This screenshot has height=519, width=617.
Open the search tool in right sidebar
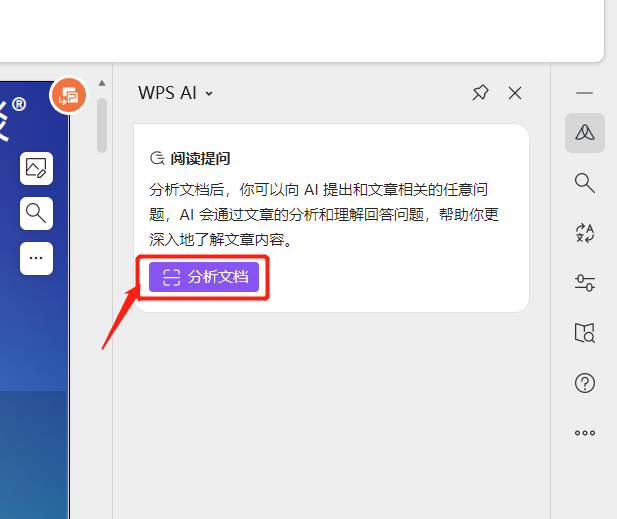click(585, 182)
